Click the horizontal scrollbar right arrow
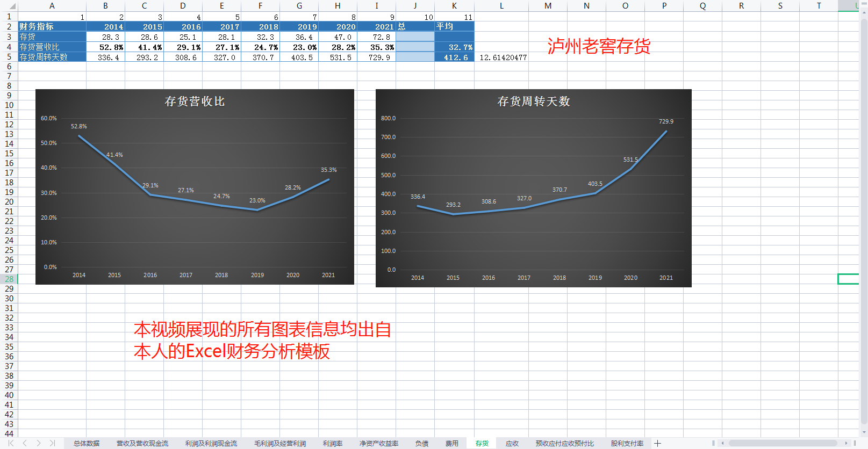Viewport: 868px width, 449px height. coord(846,443)
